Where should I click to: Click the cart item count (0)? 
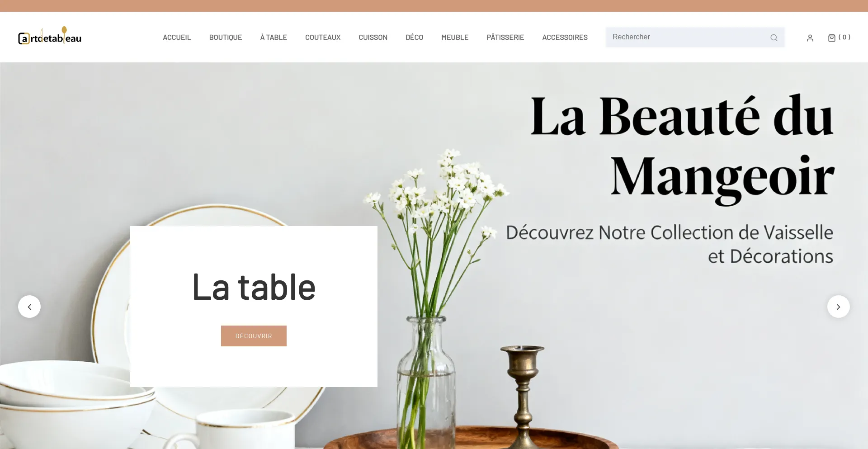(x=844, y=38)
